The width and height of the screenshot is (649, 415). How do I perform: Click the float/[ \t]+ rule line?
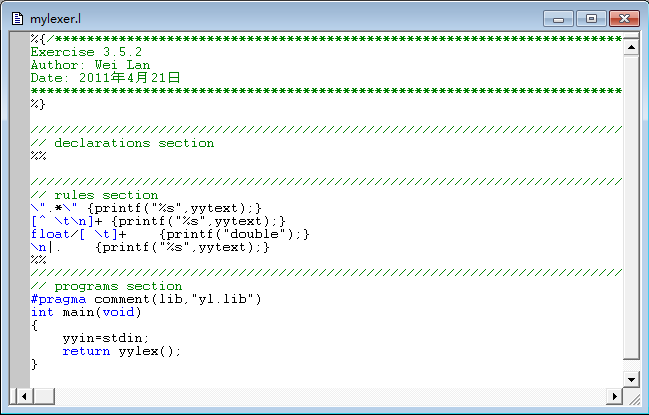click(x=170, y=234)
